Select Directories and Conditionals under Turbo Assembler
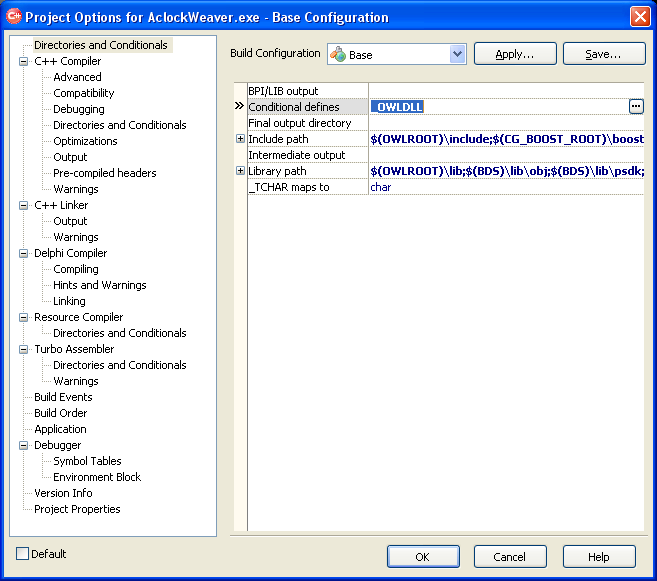Screen dimensions: 657x581 point(120,365)
